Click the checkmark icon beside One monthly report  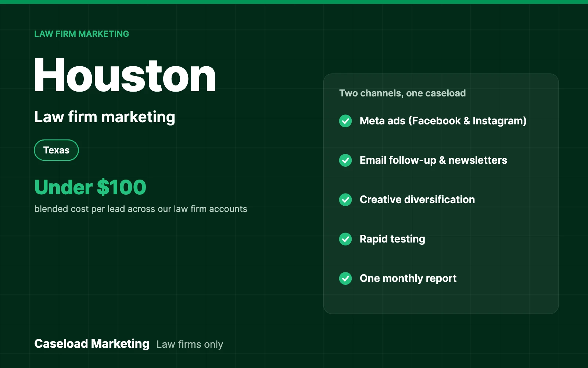[345, 278]
